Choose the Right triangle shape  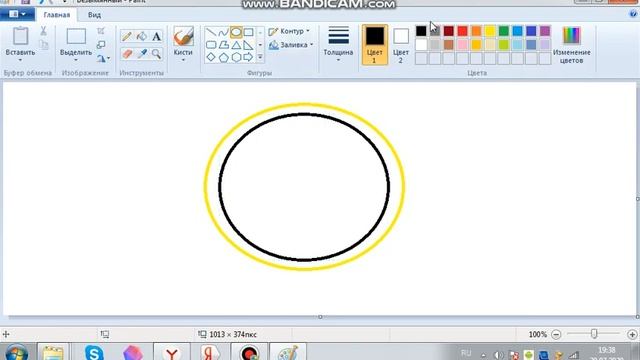[248, 44]
